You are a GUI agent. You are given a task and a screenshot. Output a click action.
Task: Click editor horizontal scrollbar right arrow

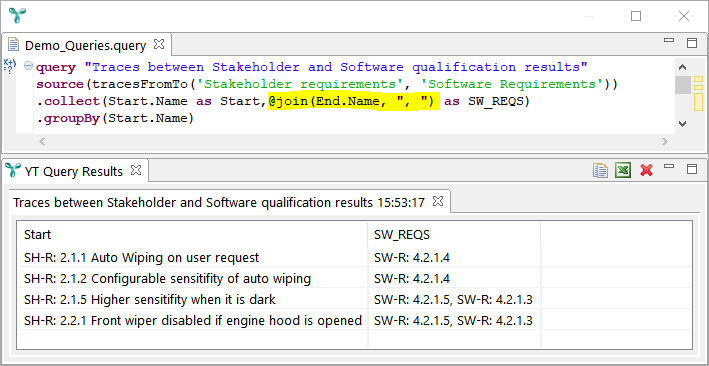tap(665, 142)
